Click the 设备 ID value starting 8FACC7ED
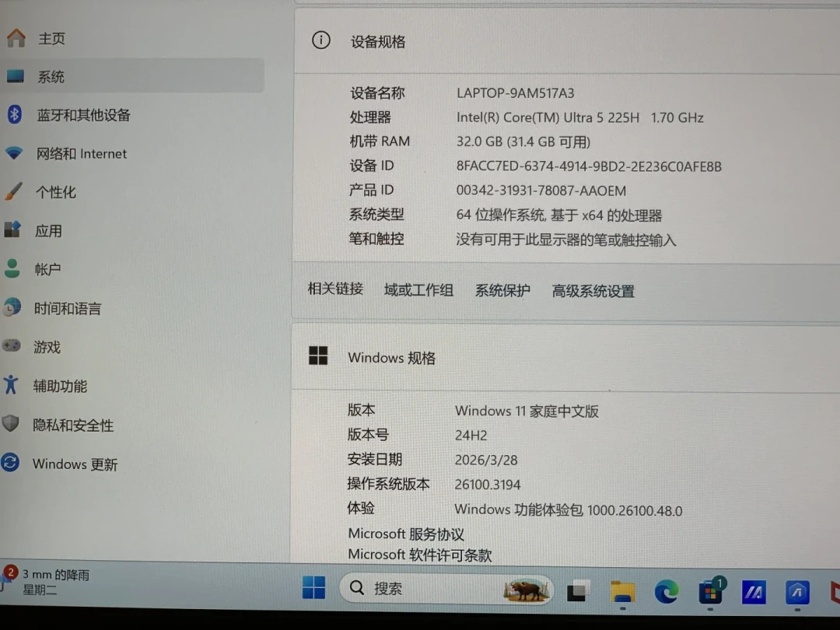Viewport: 840px width, 630px height. pos(589,166)
